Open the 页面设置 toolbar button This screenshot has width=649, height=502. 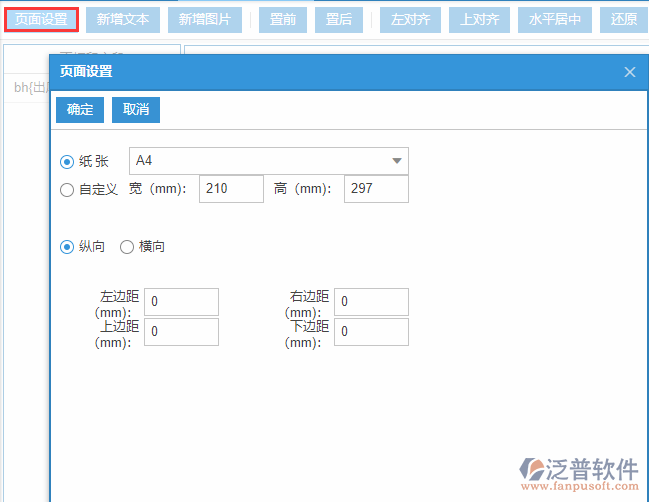tap(41, 19)
